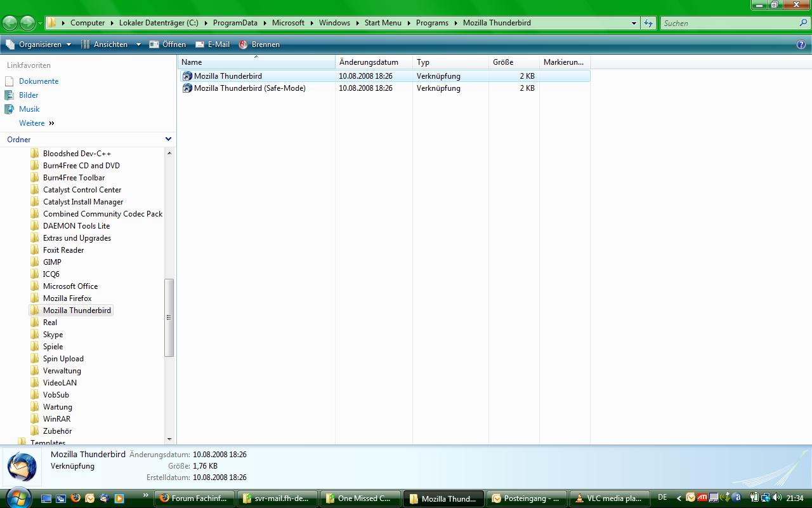Click the Markierungen column header
Image resolution: width=812 pixels, height=508 pixels.
pyautogui.click(x=565, y=62)
